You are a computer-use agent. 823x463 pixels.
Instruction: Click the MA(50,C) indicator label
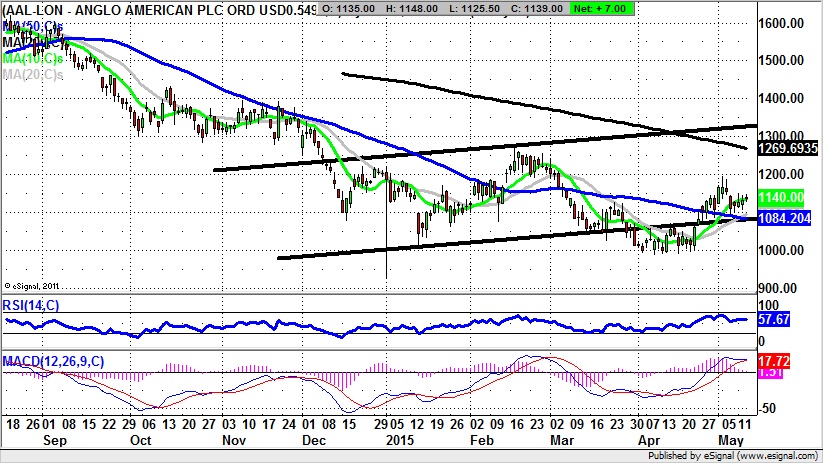(32, 25)
